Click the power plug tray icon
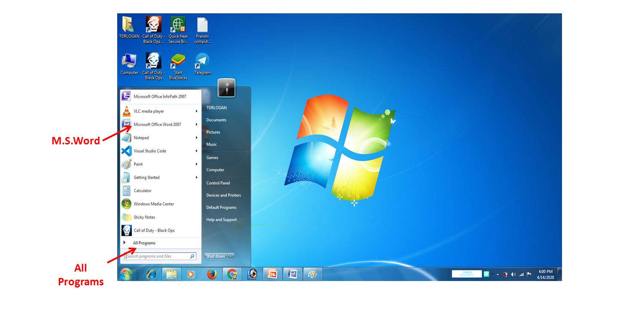This screenshot has height=330, width=644. [x=505, y=274]
